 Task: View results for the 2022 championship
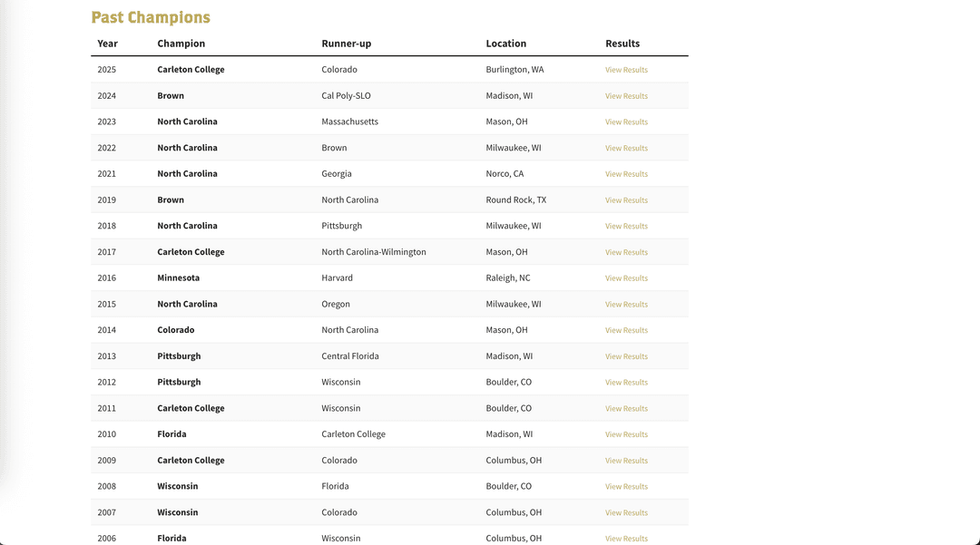pyautogui.click(x=626, y=148)
